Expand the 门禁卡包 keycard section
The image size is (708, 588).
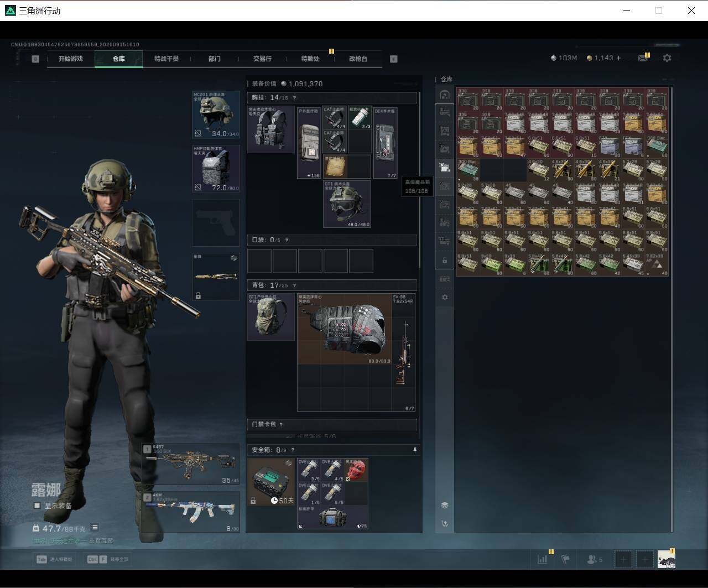click(332, 424)
